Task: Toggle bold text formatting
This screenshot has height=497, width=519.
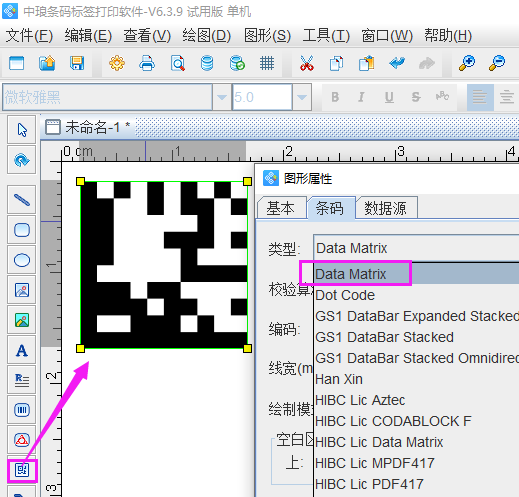Action: 335,97
